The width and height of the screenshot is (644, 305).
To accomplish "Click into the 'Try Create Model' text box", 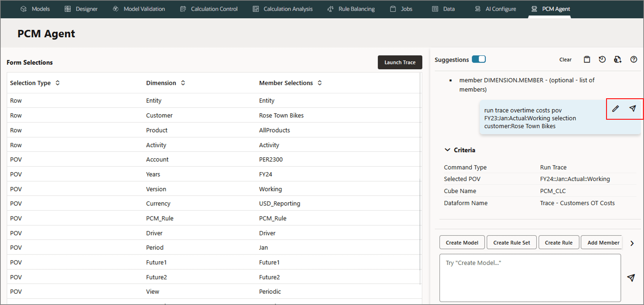I will (x=530, y=278).
